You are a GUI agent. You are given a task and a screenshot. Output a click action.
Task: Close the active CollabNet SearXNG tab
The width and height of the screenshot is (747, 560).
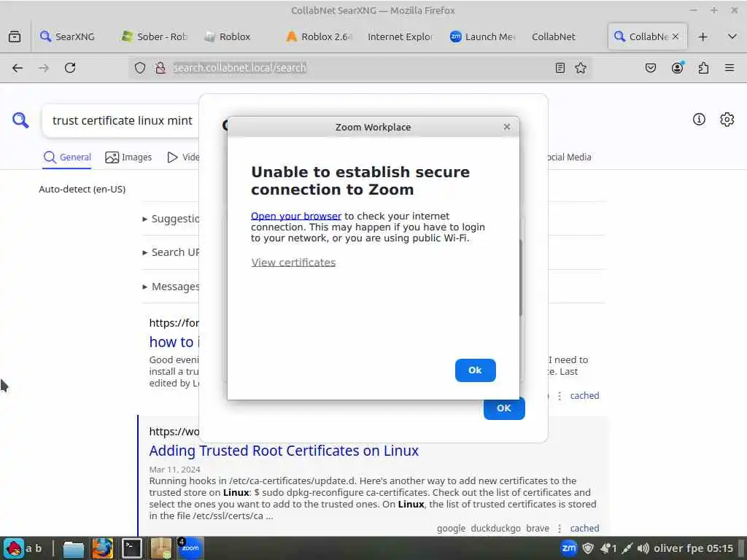[676, 36]
